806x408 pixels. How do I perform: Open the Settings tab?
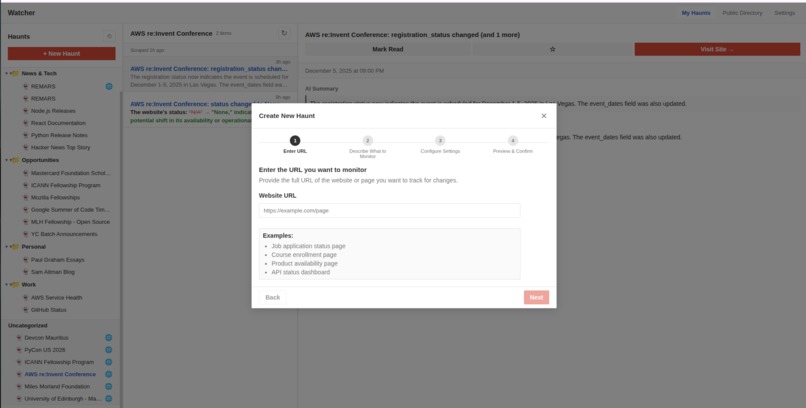click(784, 13)
